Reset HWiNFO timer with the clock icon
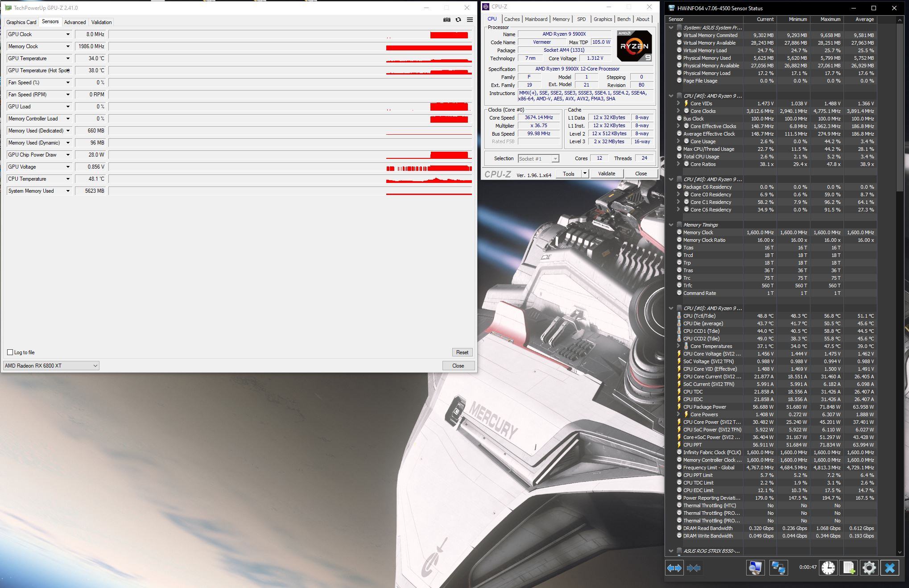This screenshot has height=588, width=909. (x=828, y=568)
